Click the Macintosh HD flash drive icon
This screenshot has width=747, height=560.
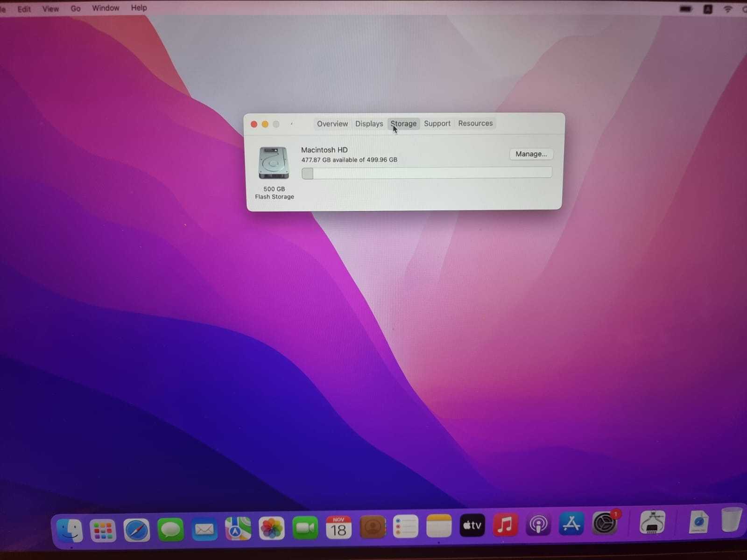(274, 163)
